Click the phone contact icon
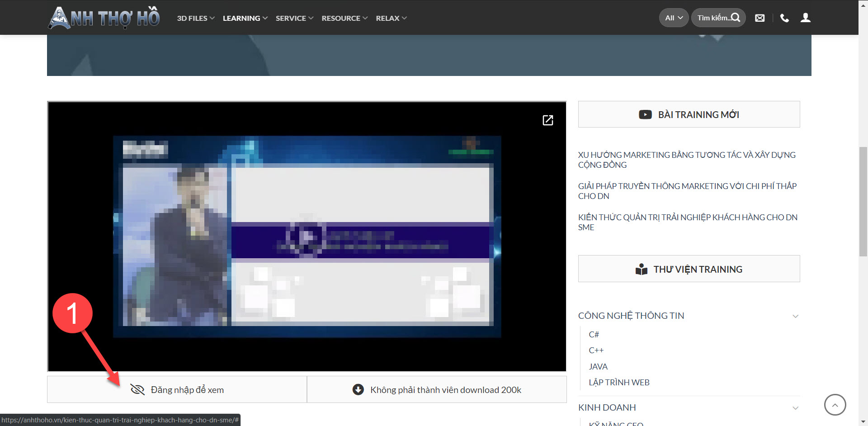868x426 pixels. [x=784, y=18]
